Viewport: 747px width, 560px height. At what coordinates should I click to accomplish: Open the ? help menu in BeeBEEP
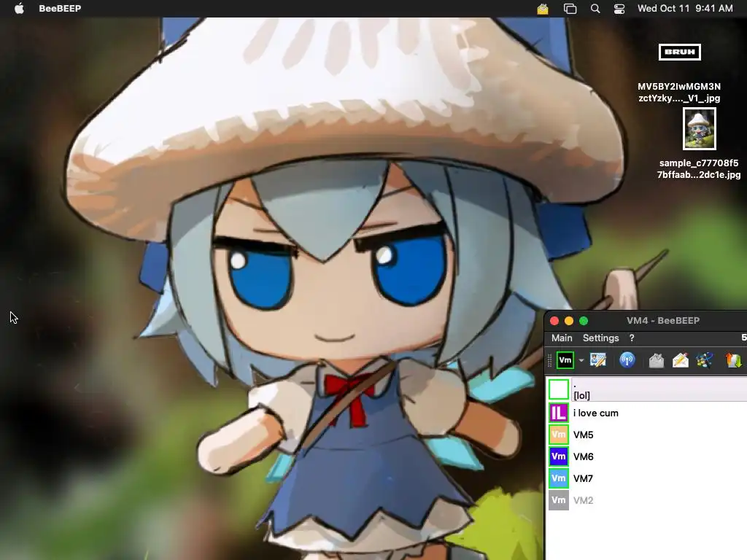pyautogui.click(x=632, y=338)
